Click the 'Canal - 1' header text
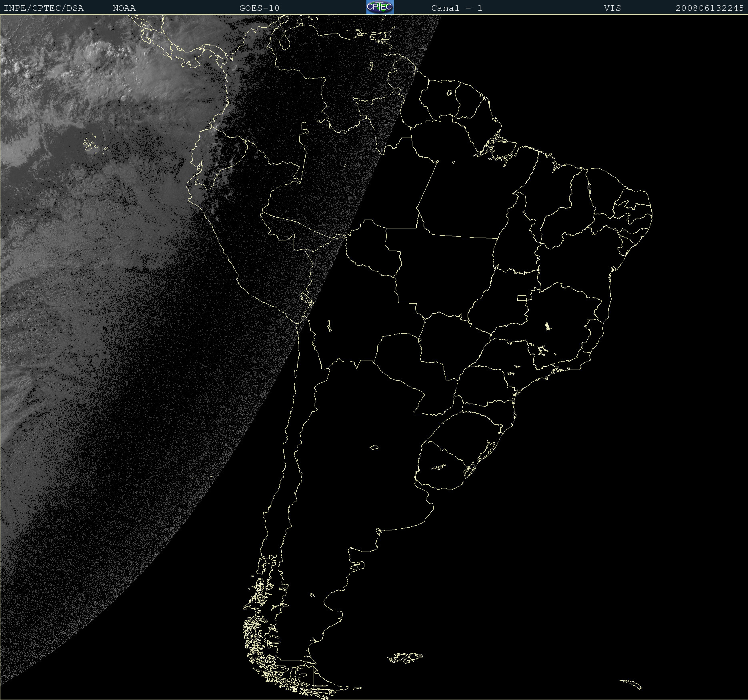This screenshot has width=748, height=700. click(457, 8)
